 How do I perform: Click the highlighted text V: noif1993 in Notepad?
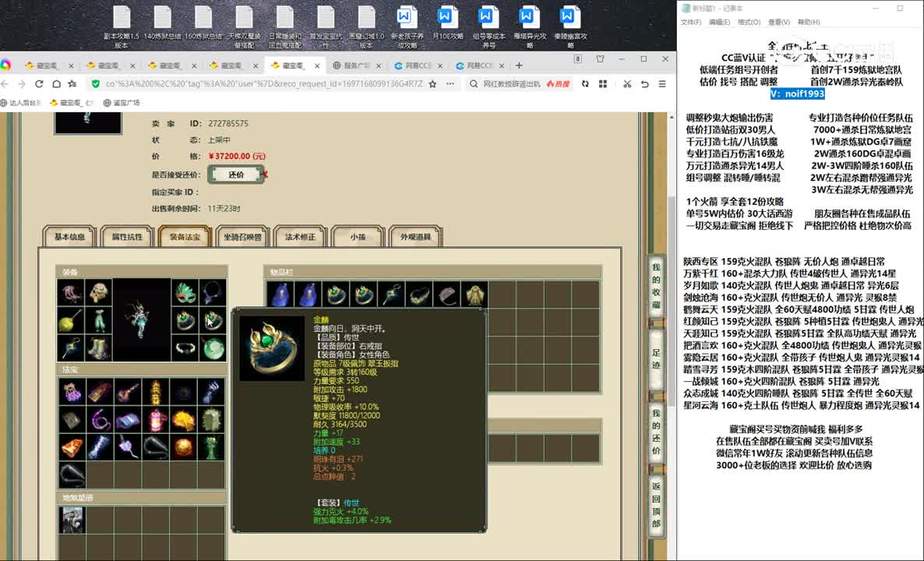[797, 93]
